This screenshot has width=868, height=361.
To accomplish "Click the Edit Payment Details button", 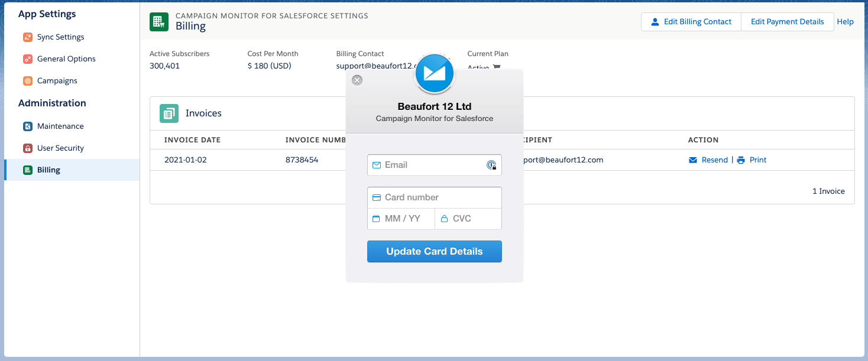I will point(788,22).
